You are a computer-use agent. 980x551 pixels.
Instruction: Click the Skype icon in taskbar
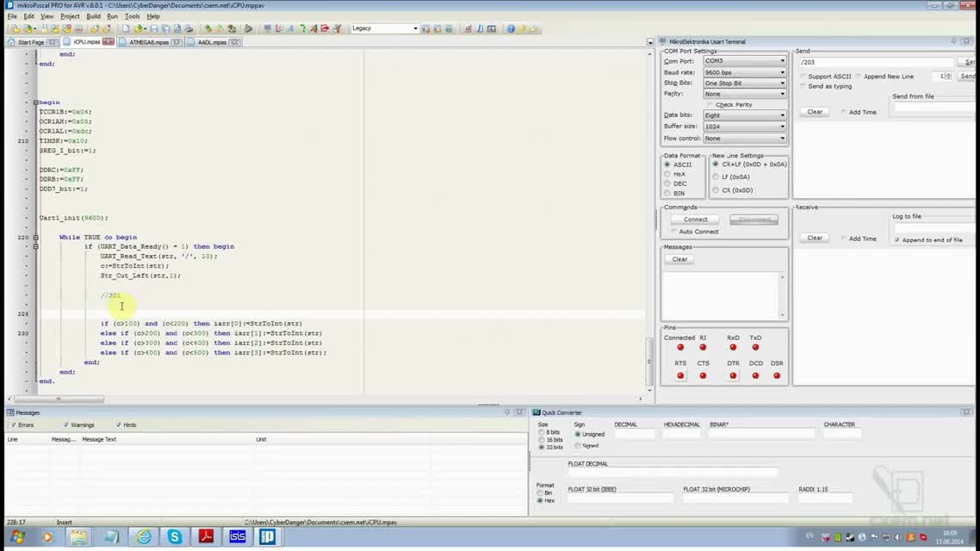[174, 536]
